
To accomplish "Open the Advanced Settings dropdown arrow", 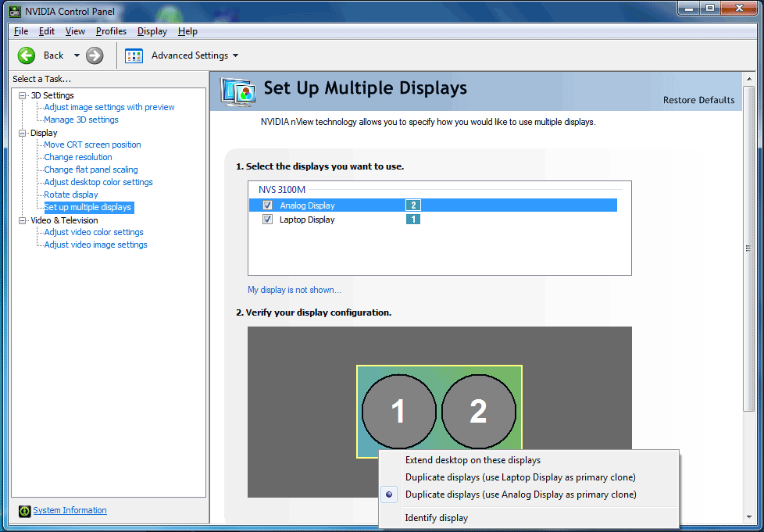I will click(235, 55).
